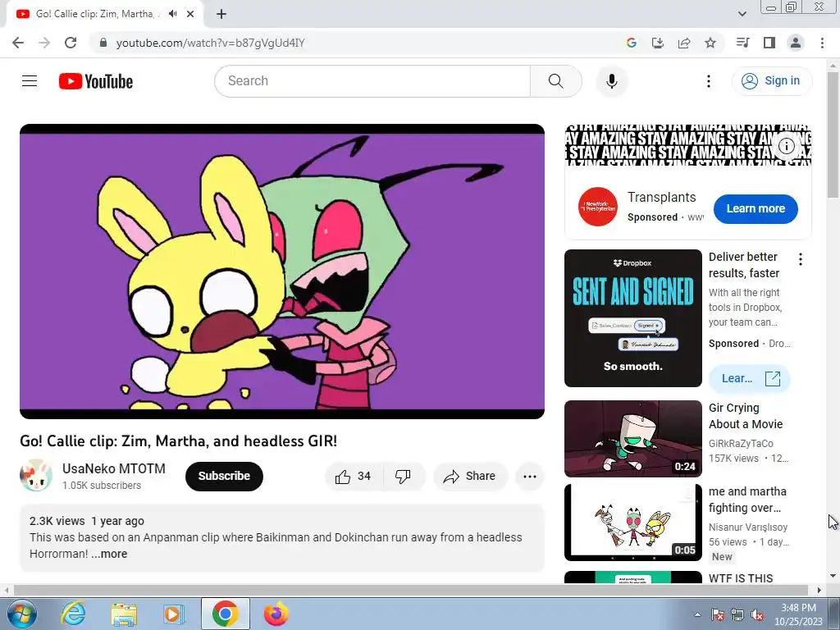Mute the tab via speaker icon

172,14
